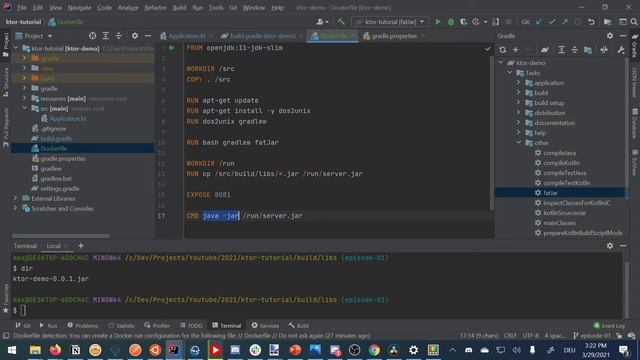Viewport: 640px width, 360px height.
Task: Expand the application Gradle task group
Action: point(518,82)
